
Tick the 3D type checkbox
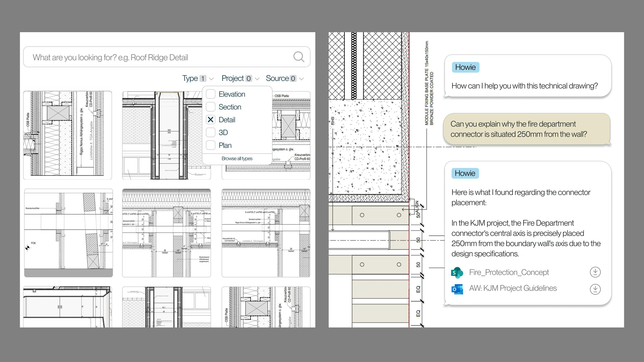[x=211, y=132]
